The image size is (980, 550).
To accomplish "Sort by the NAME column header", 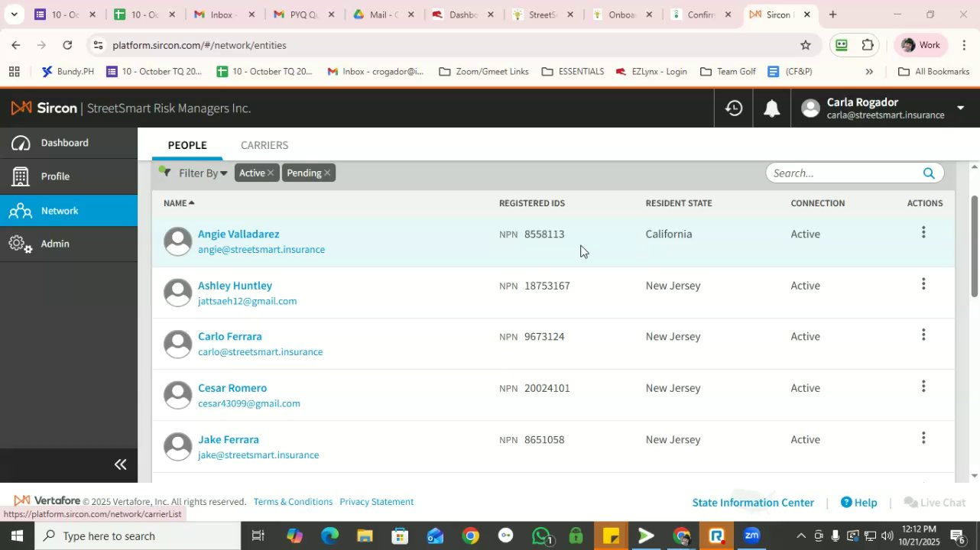I will point(179,203).
